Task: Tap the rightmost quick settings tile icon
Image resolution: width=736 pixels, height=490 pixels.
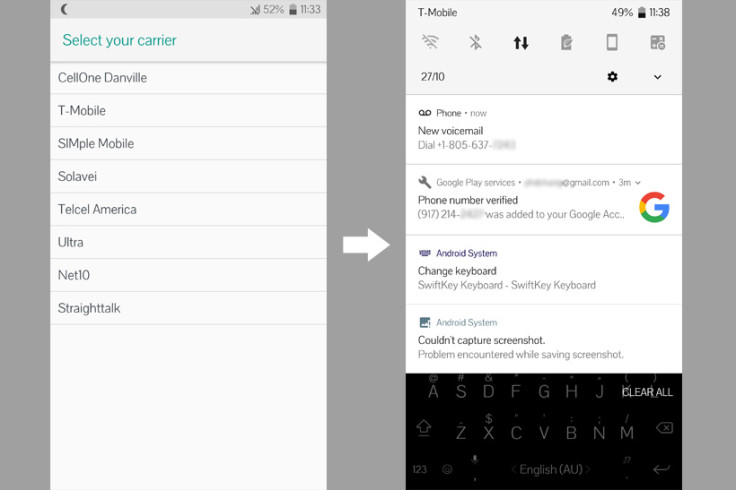Action: (657, 42)
